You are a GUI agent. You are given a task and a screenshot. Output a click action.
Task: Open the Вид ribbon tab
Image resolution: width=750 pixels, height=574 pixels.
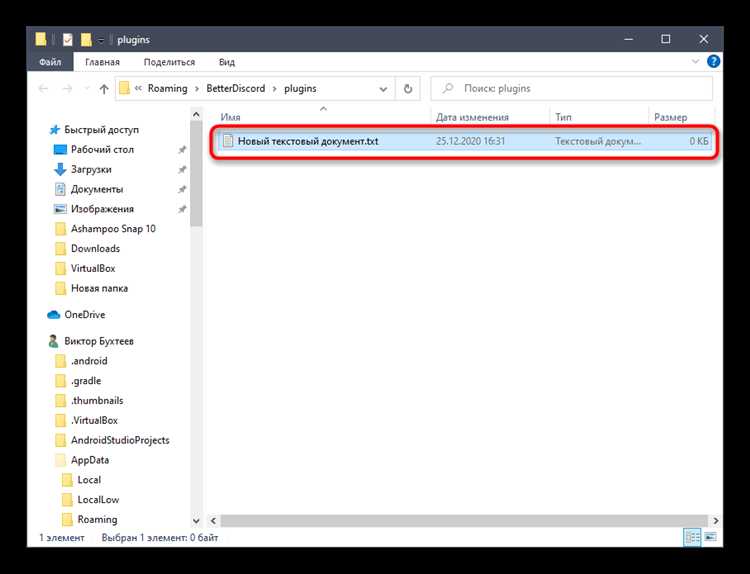(227, 62)
